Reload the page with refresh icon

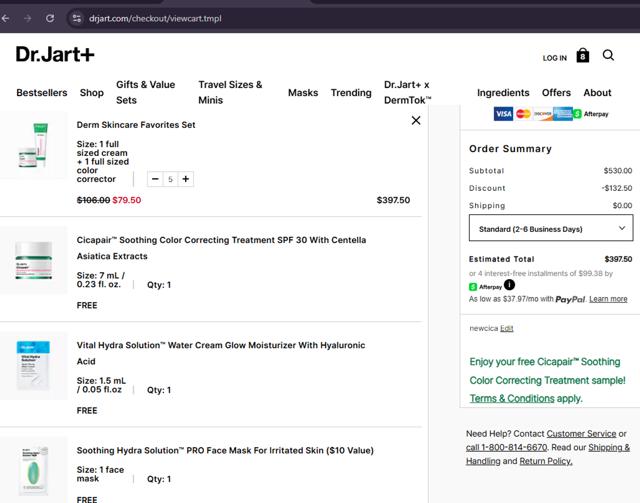click(x=50, y=18)
